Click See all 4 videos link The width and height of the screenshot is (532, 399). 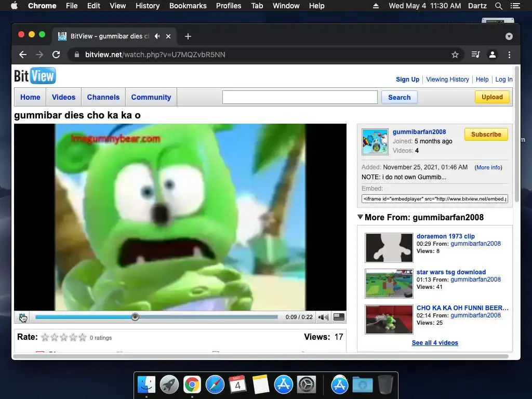tap(435, 343)
